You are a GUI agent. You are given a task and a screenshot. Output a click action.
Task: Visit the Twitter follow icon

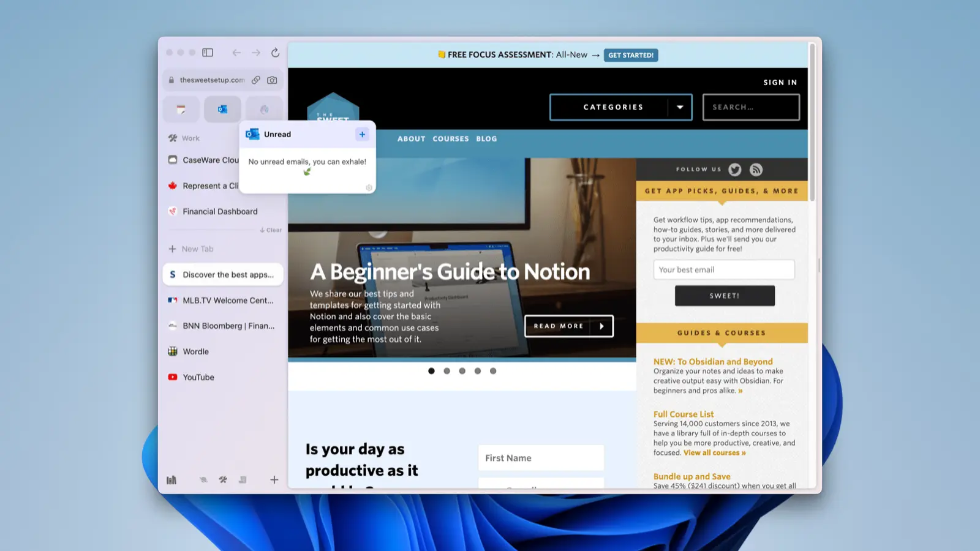pyautogui.click(x=735, y=170)
